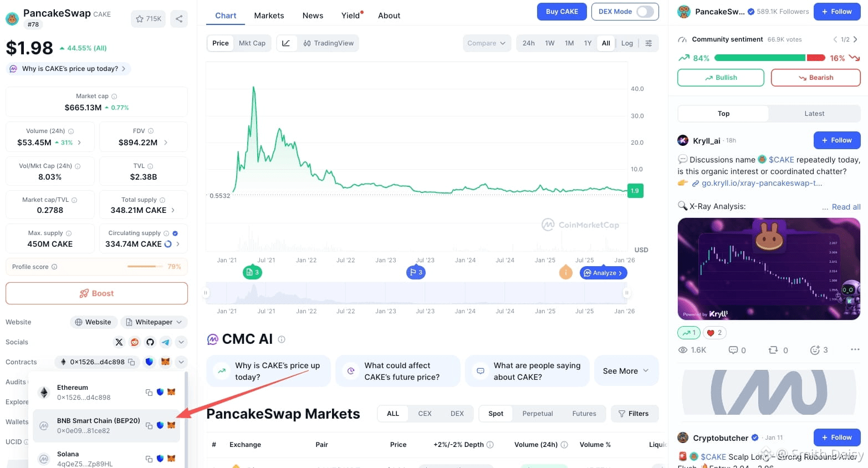Open the Telegram social link
Image resolution: width=868 pixels, height=468 pixels.
pyautogui.click(x=166, y=342)
